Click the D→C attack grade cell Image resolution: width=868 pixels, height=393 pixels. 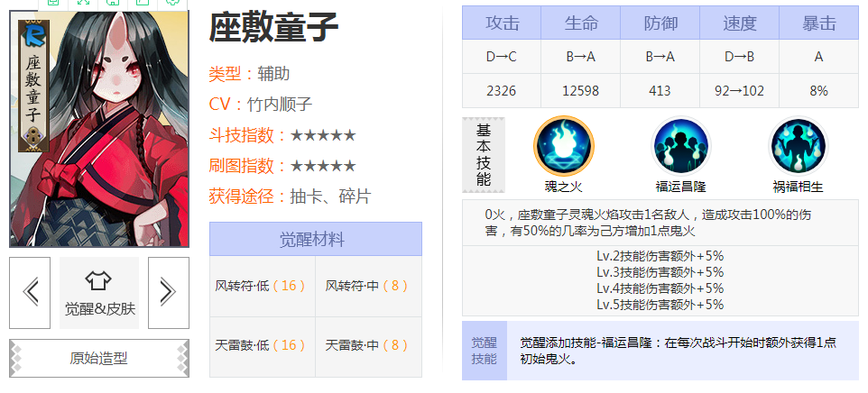[x=502, y=57]
